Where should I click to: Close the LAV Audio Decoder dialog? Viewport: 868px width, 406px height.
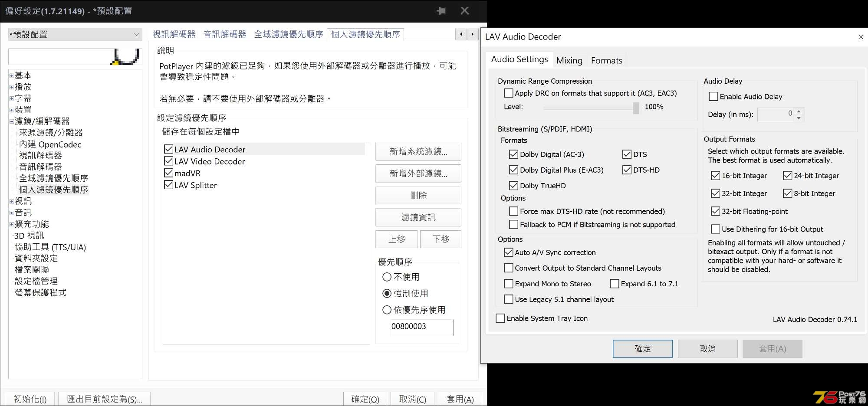pyautogui.click(x=861, y=37)
